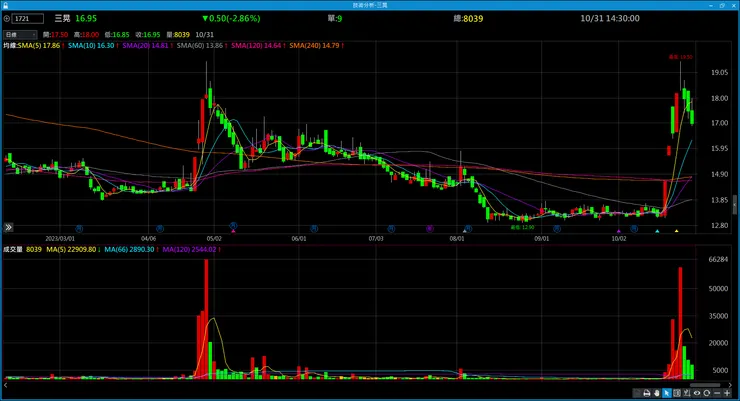This screenshot has height=401, width=740.
Task: Click the stock code input field 1721
Action: [x=28, y=19]
